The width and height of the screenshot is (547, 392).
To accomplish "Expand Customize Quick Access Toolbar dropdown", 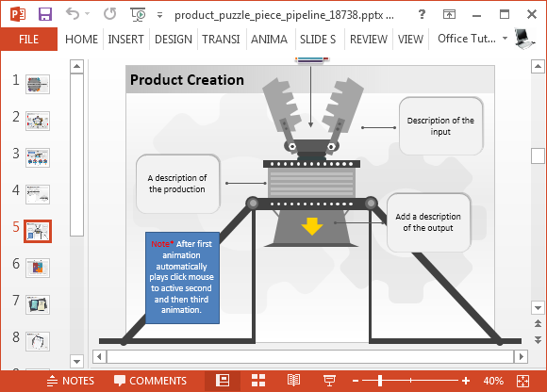I will pos(159,15).
